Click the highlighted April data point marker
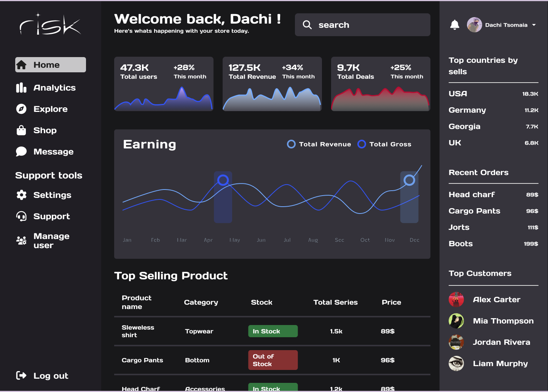Screen dimensions: 548x392 tap(223, 180)
